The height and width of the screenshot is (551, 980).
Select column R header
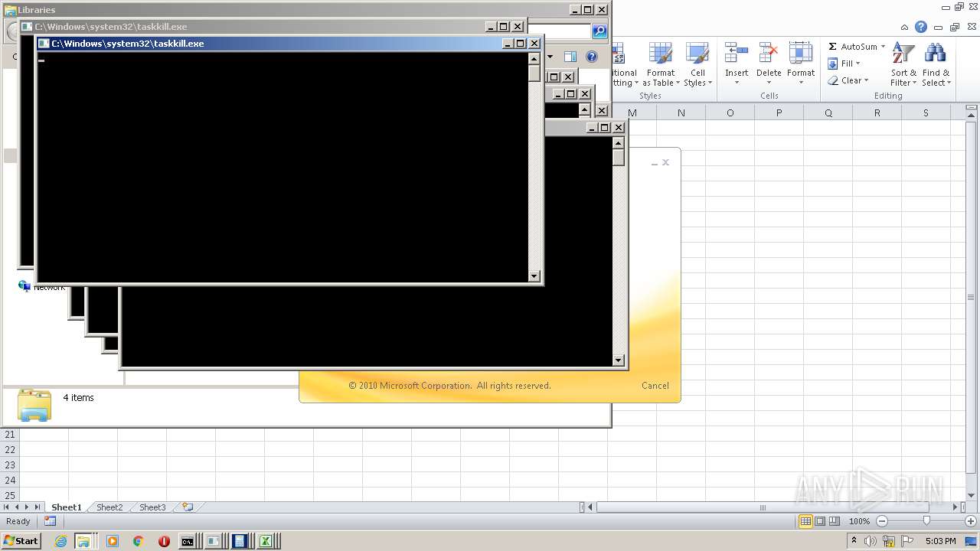point(877,112)
